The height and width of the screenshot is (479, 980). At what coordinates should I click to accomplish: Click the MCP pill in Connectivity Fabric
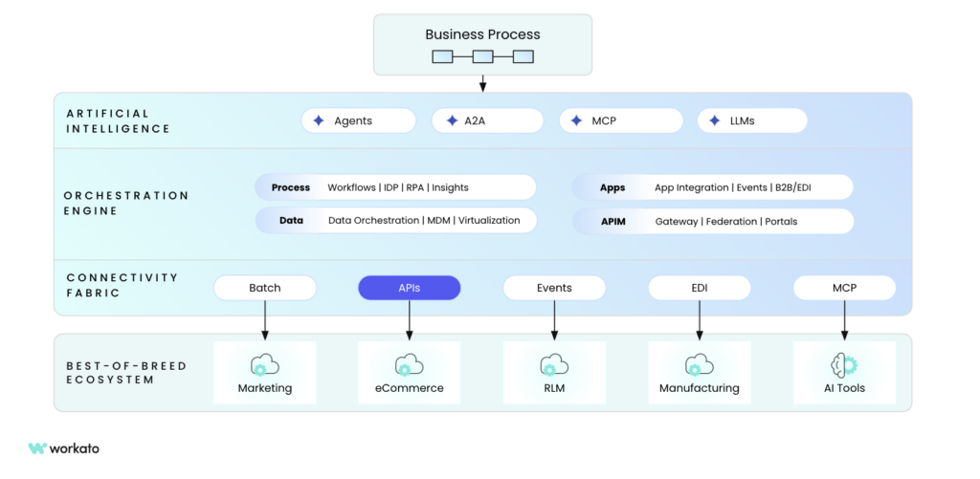coord(844,288)
